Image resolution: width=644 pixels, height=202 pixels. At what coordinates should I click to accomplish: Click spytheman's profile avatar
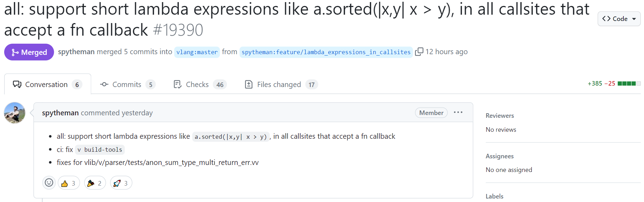point(15,113)
